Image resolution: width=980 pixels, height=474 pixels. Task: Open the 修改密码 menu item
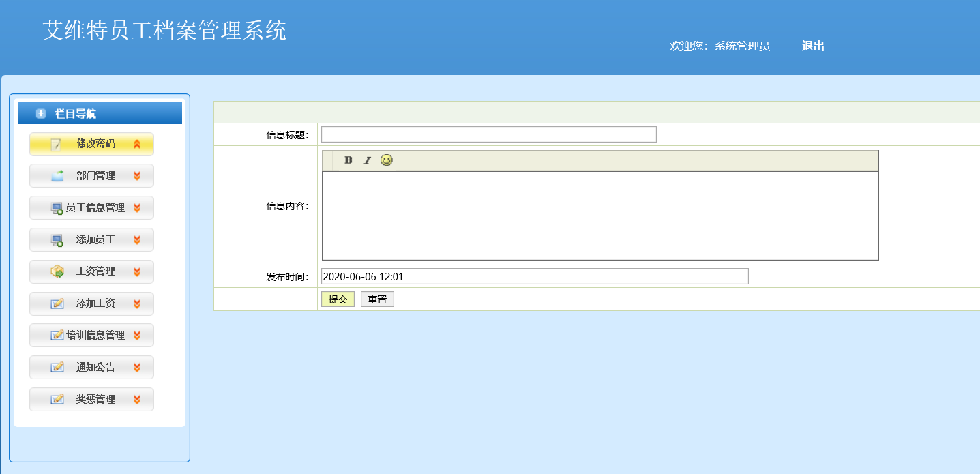pyautogui.click(x=91, y=144)
